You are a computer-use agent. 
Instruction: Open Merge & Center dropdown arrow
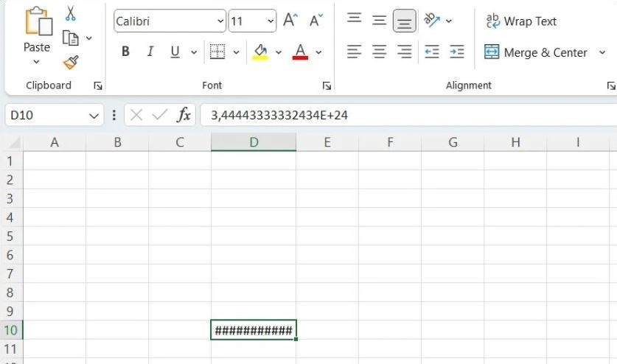point(602,52)
